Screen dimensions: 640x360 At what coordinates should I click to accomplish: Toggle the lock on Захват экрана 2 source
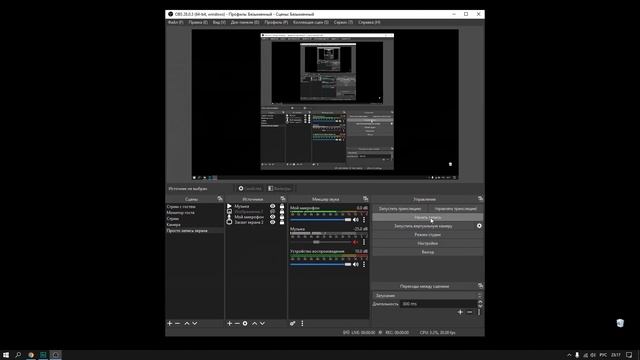pyautogui.click(x=282, y=222)
